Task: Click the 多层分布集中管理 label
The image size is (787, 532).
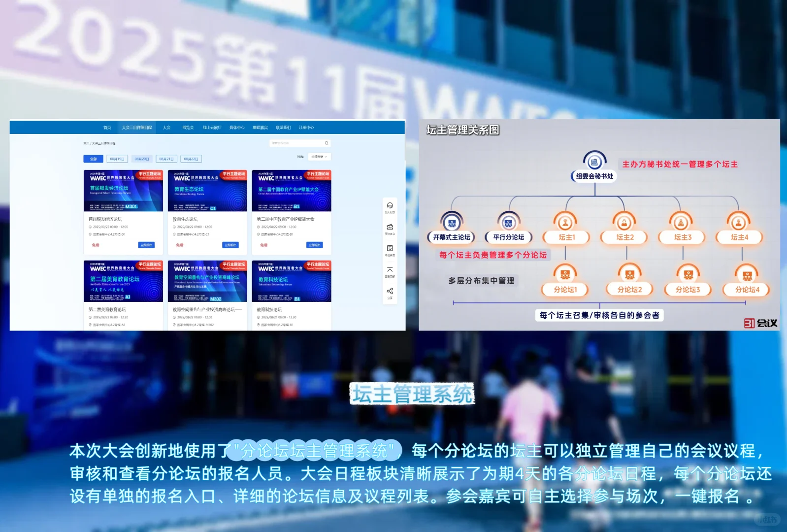Action: click(x=481, y=280)
